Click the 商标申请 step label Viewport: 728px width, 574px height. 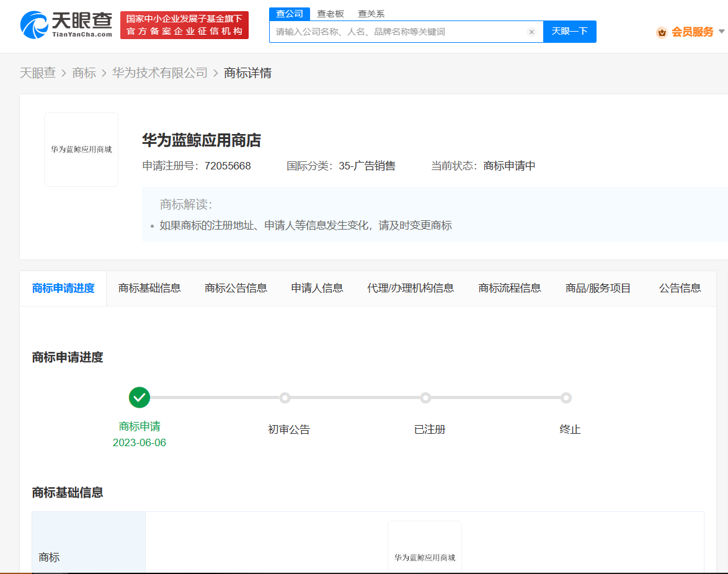[140, 426]
